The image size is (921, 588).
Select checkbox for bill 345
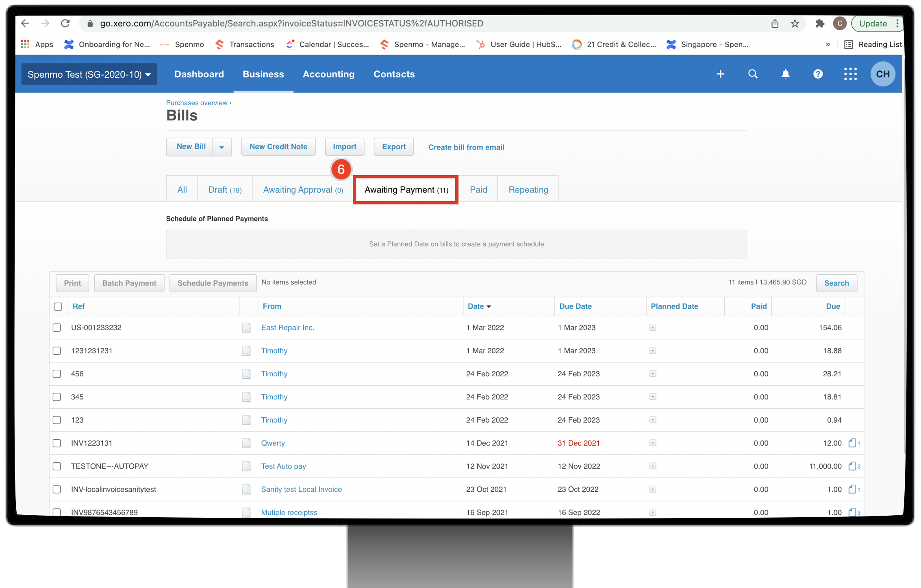(57, 397)
